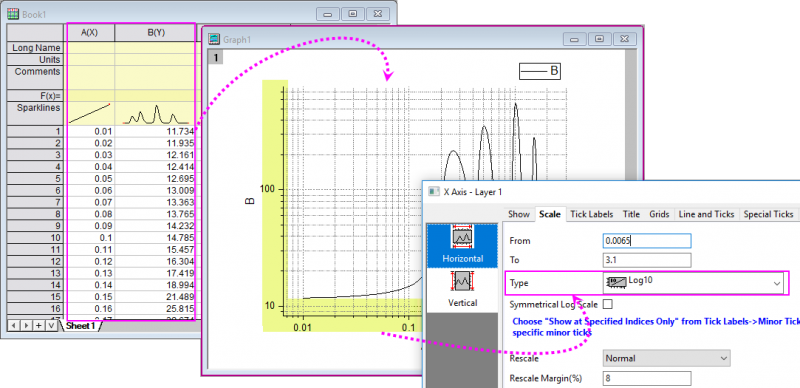Click column B sparkline cell
800x388 pixels.
(x=155, y=113)
